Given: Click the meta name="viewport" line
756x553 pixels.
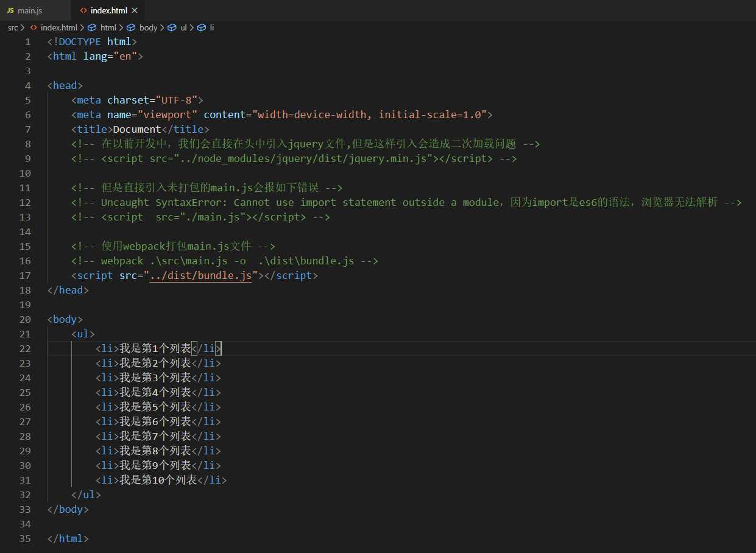Looking at the screenshot, I should coord(281,114).
